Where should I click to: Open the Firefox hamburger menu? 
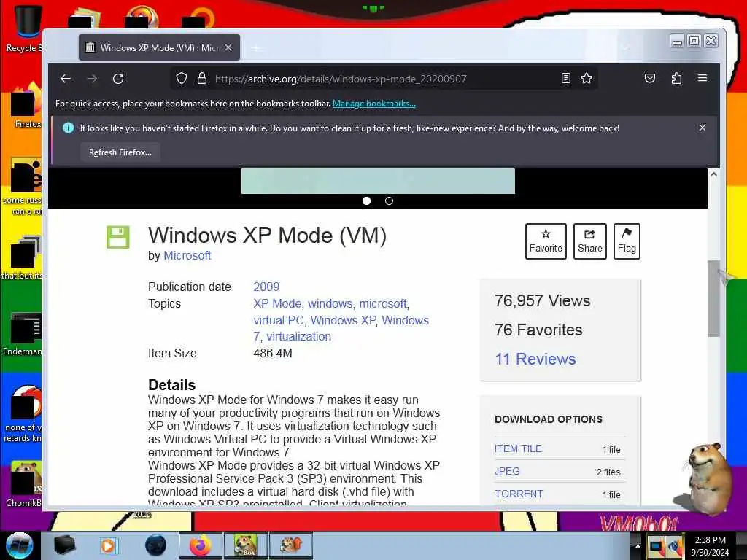click(703, 79)
